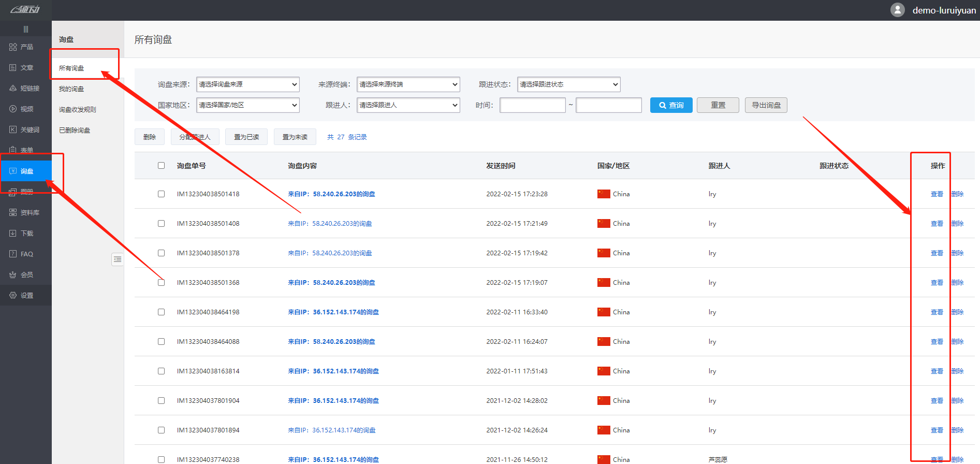Expand the 国家地区 country/region dropdown
This screenshot has height=464, width=980.
tap(248, 105)
